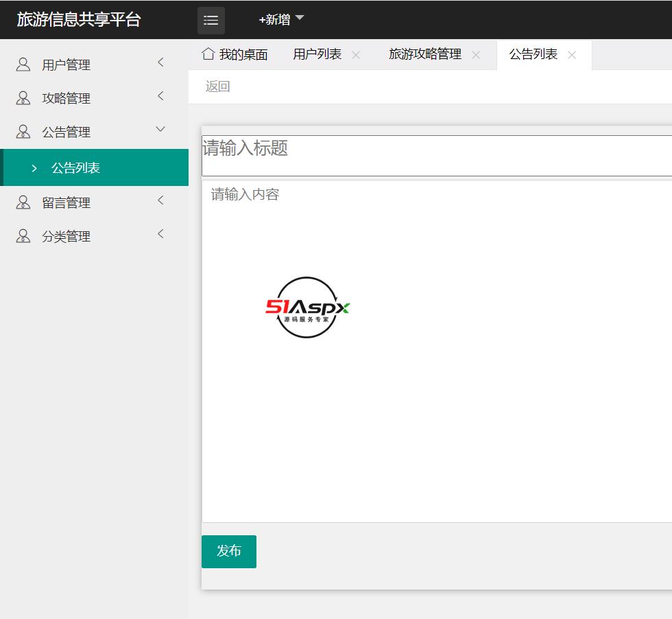Click the 返回 back link
The image size is (672, 619).
coord(217,86)
